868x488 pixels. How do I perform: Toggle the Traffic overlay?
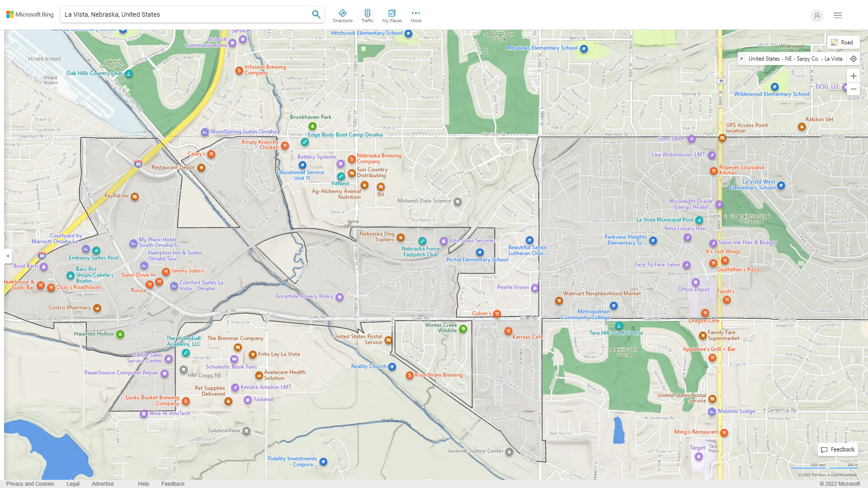(368, 15)
